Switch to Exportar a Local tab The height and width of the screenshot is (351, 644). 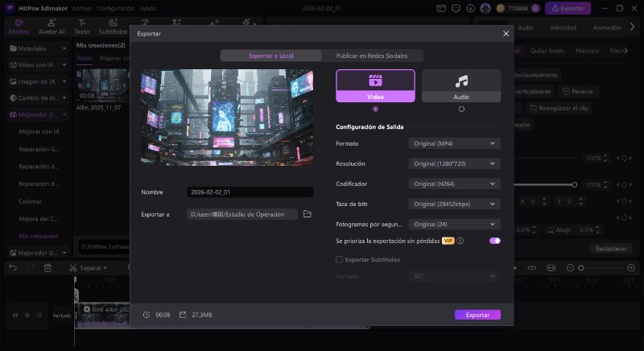tap(271, 56)
